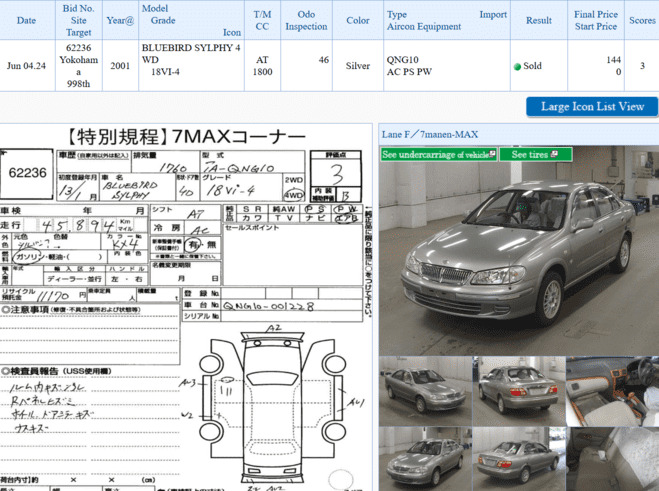Open the bottom-left front view thumbnail
Screen dimensions: 659x491
pos(424,459)
